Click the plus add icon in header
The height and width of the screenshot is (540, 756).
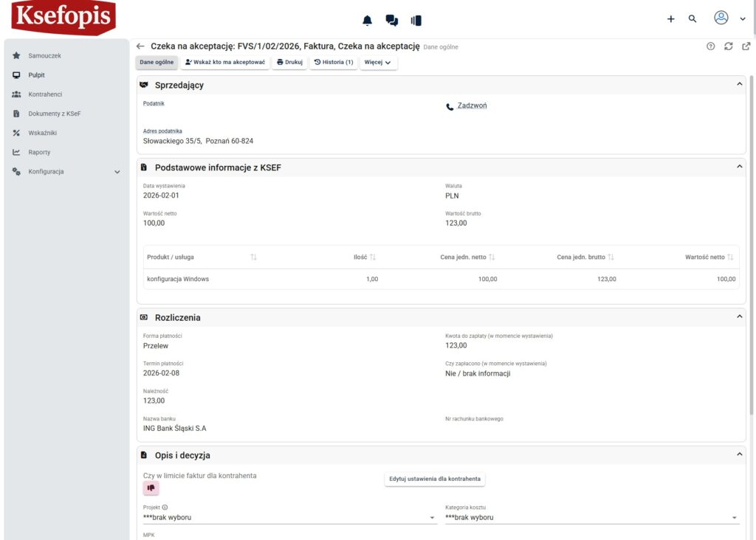click(670, 19)
